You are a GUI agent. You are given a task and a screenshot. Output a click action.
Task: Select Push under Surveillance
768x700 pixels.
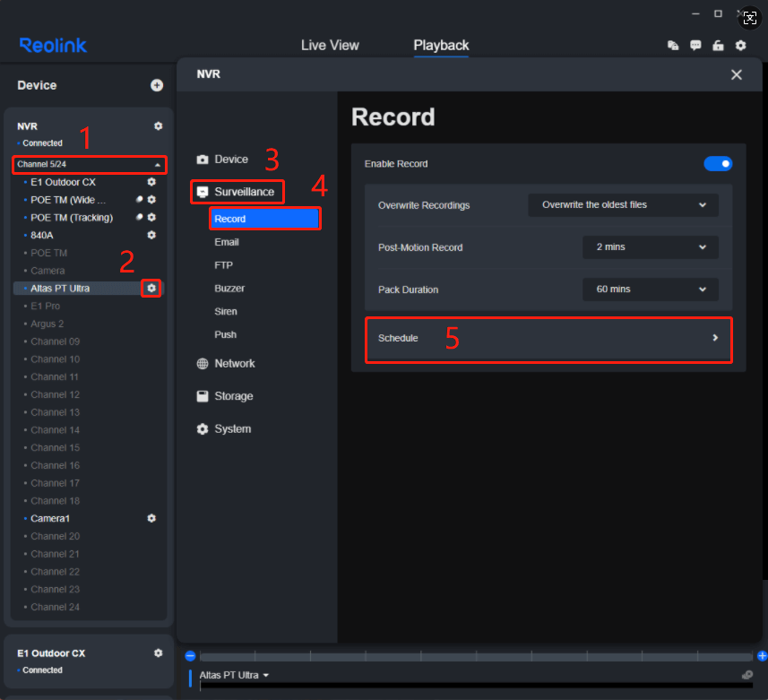[x=225, y=334]
